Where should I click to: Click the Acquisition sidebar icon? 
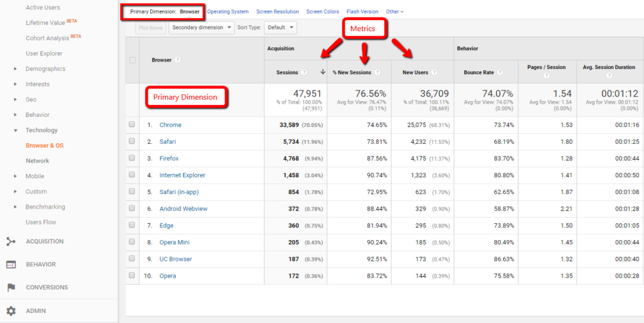[x=11, y=241]
